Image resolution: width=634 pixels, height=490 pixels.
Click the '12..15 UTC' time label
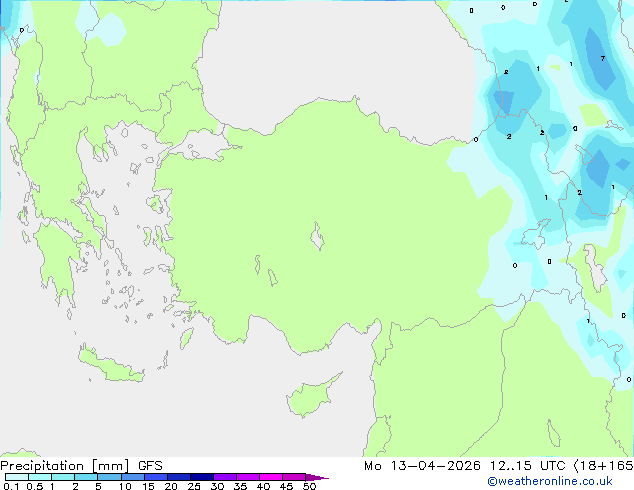coord(527,466)
